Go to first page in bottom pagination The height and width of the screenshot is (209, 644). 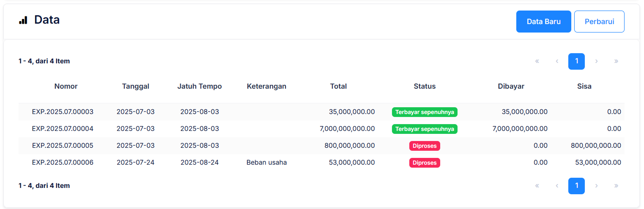point(537,186)
